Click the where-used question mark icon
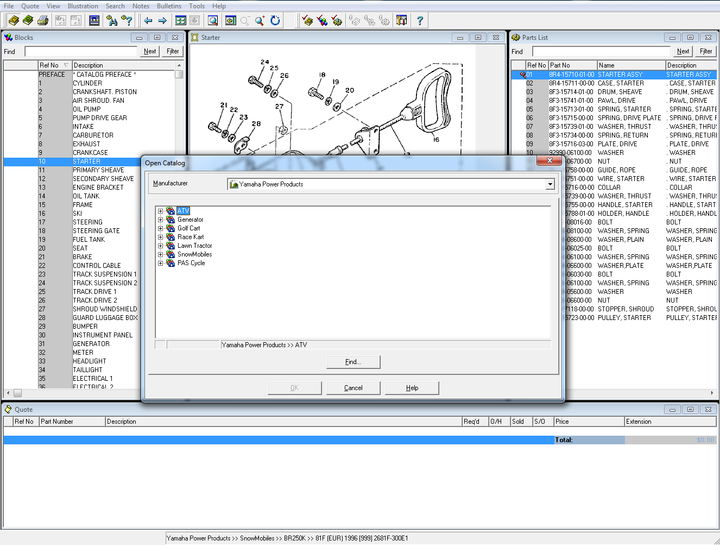The height and width of the screenshot is (545, 720). click(126, 21)
